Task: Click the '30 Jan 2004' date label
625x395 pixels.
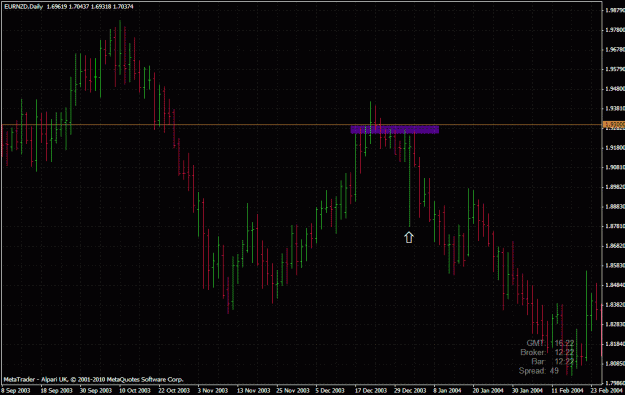Action: 527,390
